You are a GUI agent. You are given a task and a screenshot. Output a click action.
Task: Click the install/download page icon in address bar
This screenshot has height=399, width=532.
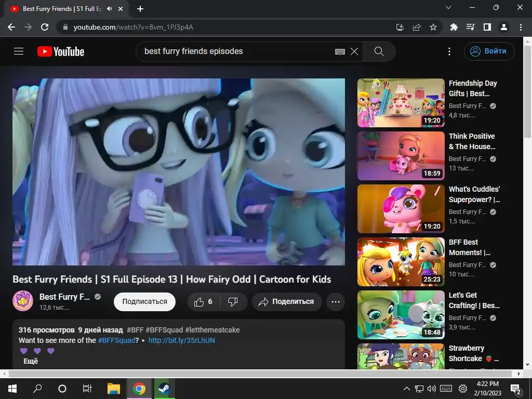click(x=400, y=27)
